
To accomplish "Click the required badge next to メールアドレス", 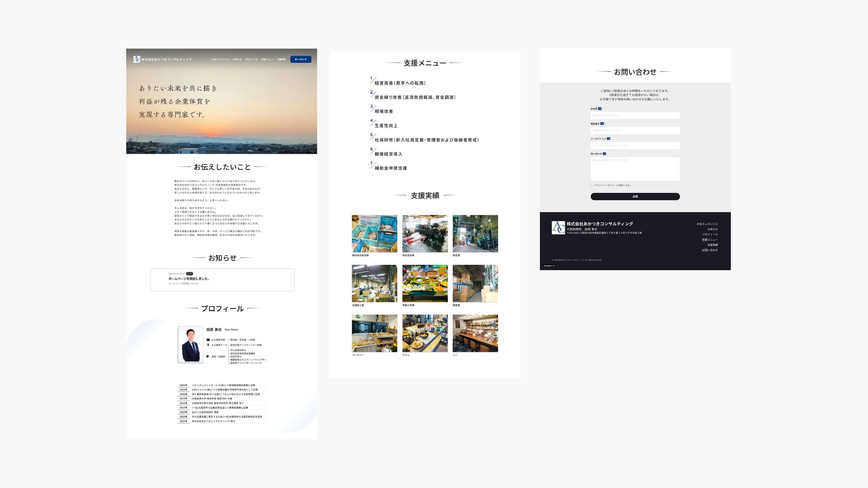I will pos(608,139).
